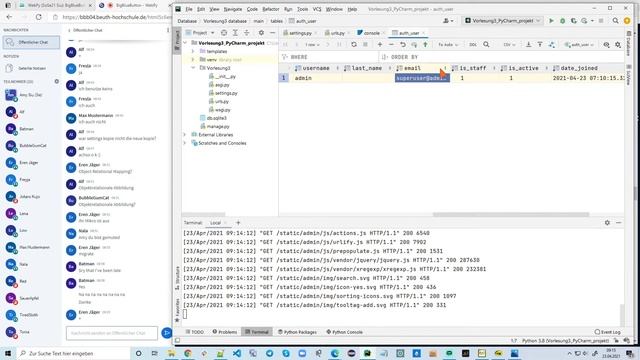Click the WHERE filter field
640x360 pixels.
tap(329, 57)
